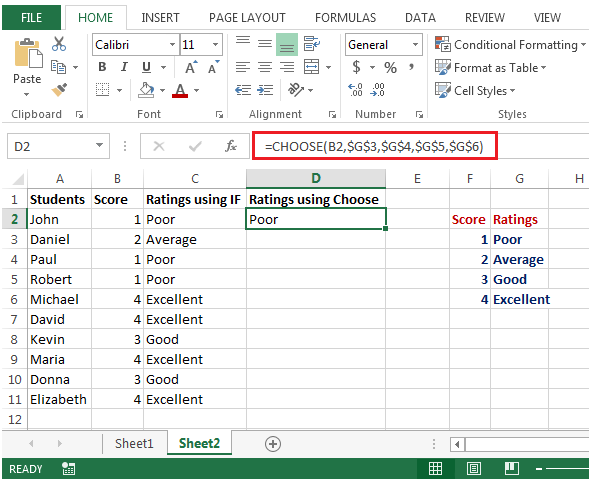Select cell containing Michael
This screenshot has height=481, width=591.
(x=59, y=299)
